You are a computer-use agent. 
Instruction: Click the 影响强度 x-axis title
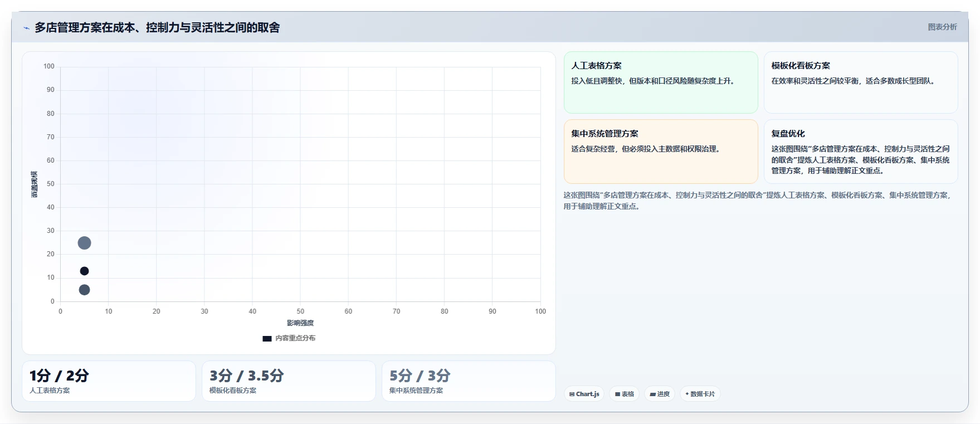300,323
